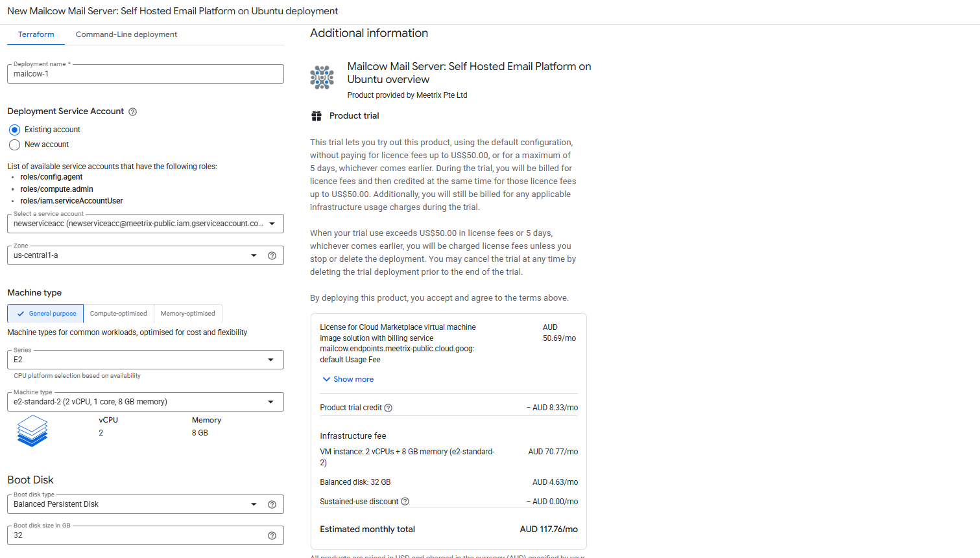Open the Boot disk type help icon

coord(272,504)
